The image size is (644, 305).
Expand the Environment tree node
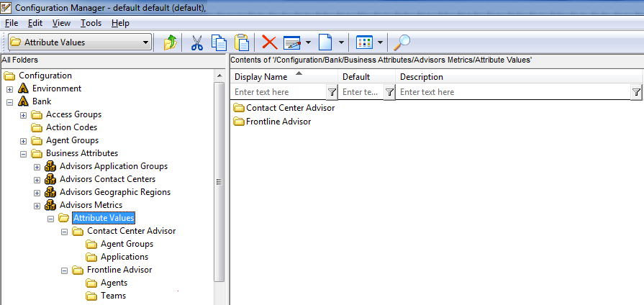pos(10,89)
